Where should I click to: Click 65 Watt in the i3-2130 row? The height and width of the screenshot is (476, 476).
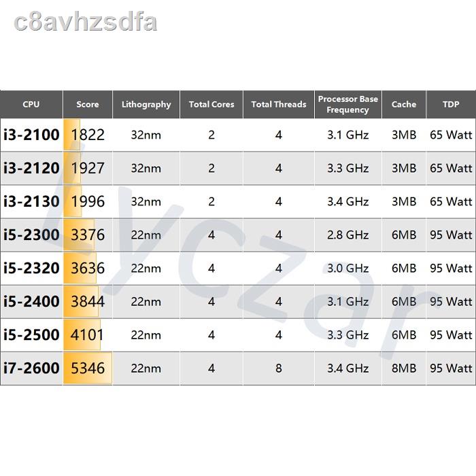pyautogui.click(x=451, y=201)
